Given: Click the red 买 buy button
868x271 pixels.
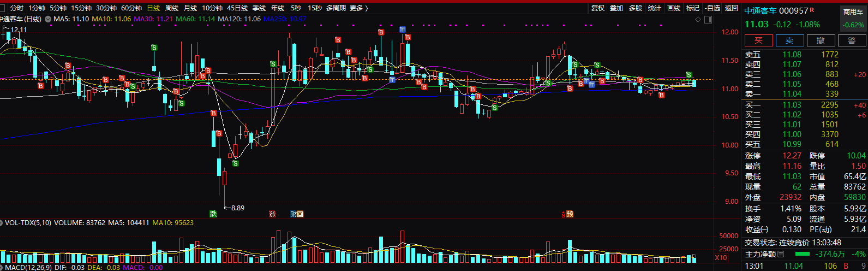Looking at the screenshot, I should click(x=758, y=40).
